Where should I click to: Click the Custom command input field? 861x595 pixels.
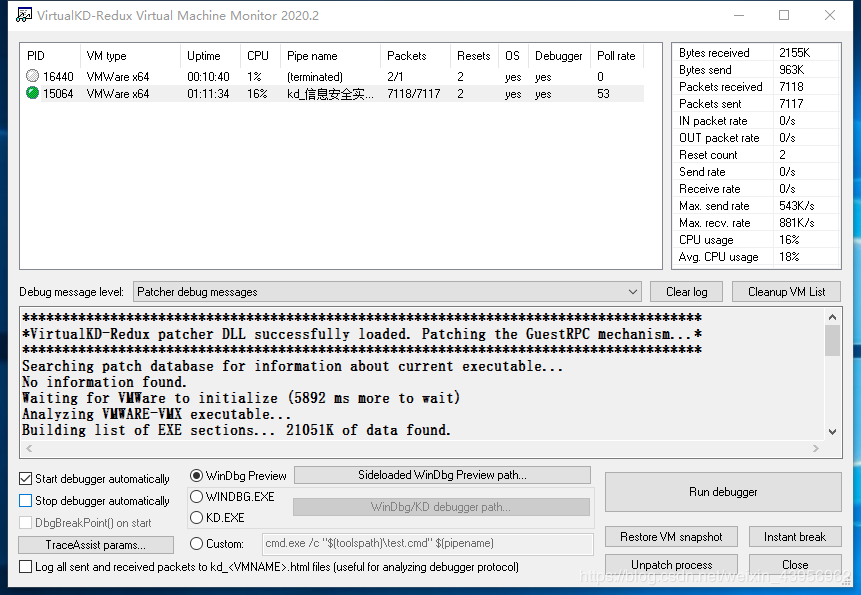(x=428, y=543)
